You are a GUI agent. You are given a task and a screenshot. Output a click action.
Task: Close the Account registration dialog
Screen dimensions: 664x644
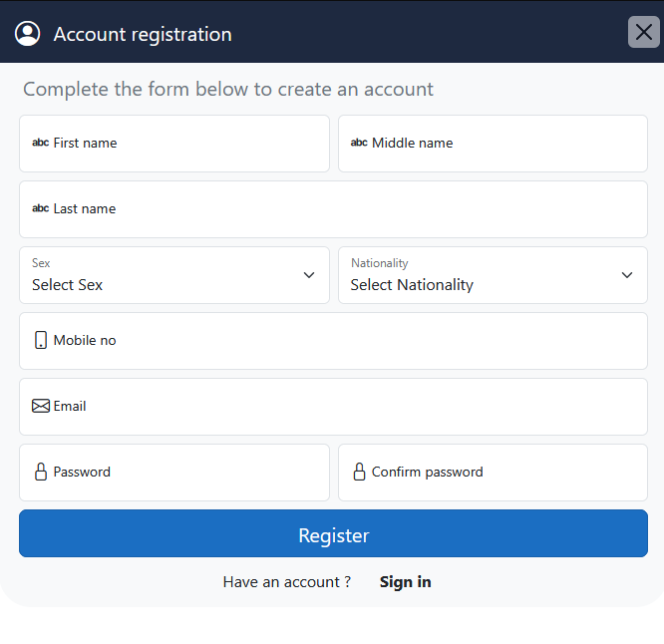click(644, 32)
